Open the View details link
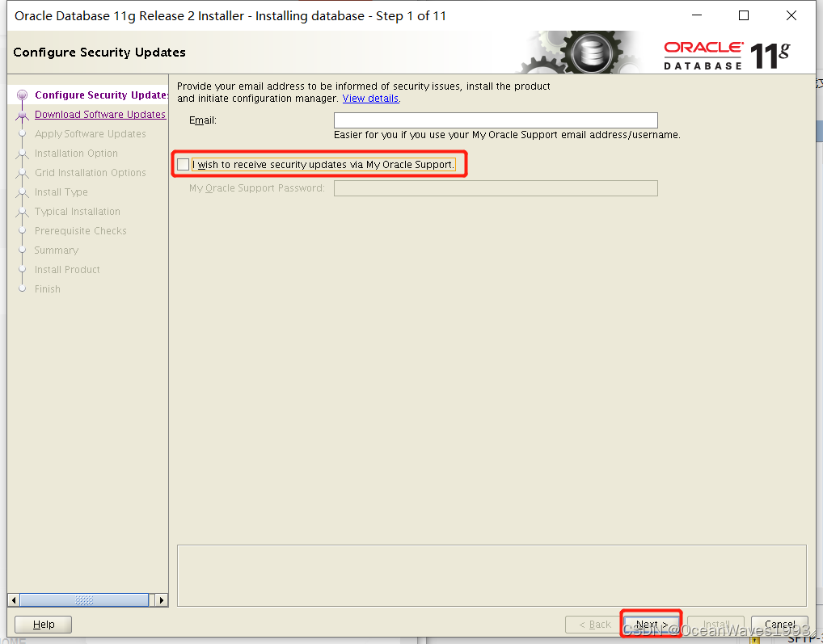823x644 pixels. tap(370, 99)
